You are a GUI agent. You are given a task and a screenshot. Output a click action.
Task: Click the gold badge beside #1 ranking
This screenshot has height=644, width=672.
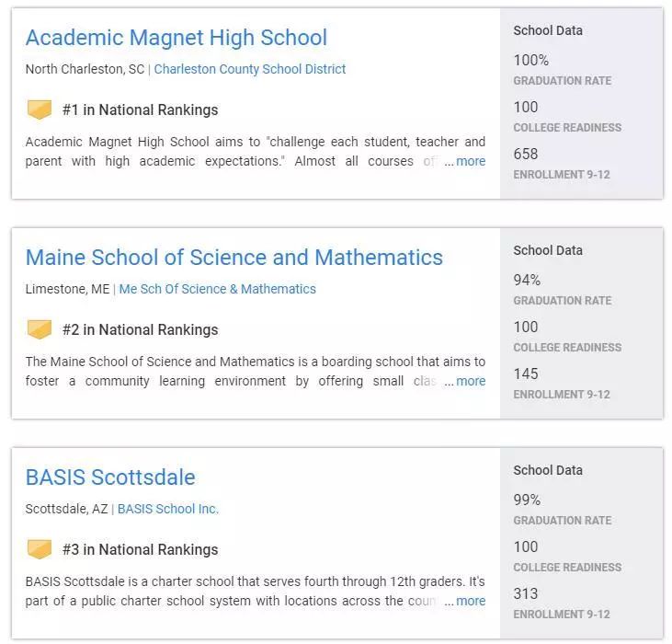[39, 110]
